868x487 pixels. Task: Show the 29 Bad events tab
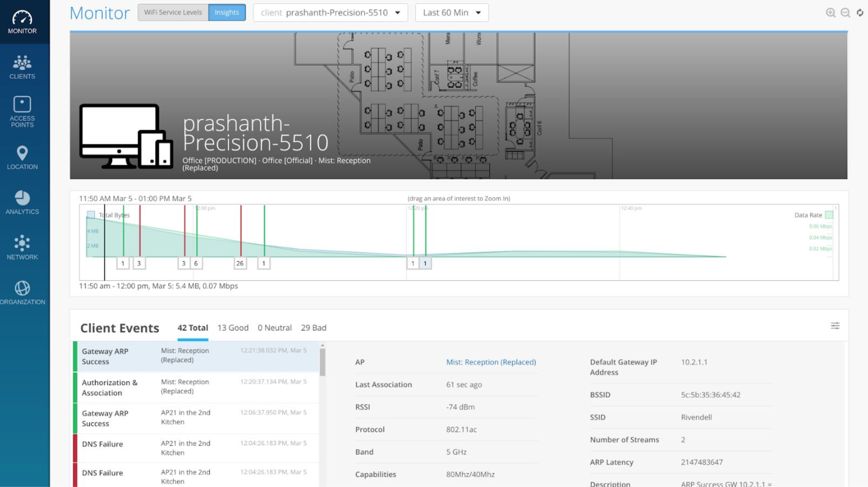313,328
